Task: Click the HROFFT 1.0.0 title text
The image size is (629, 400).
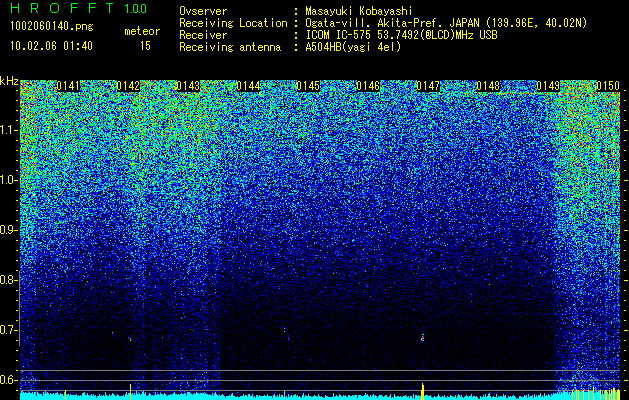Action: [x=79, y=8]
